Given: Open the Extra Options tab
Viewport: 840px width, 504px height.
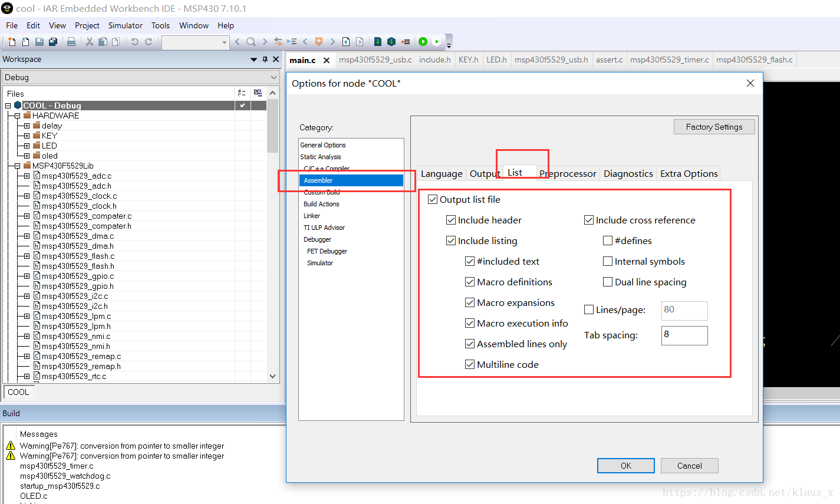Looking at the screenshot, I should point(689,173).
